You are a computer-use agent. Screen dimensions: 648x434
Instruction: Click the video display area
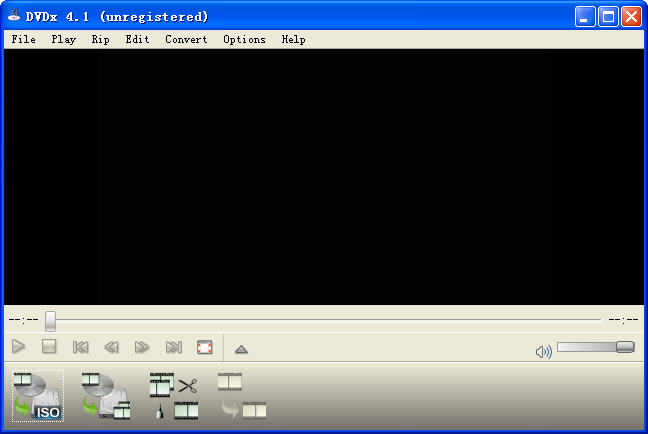click(x=324, y=177)
